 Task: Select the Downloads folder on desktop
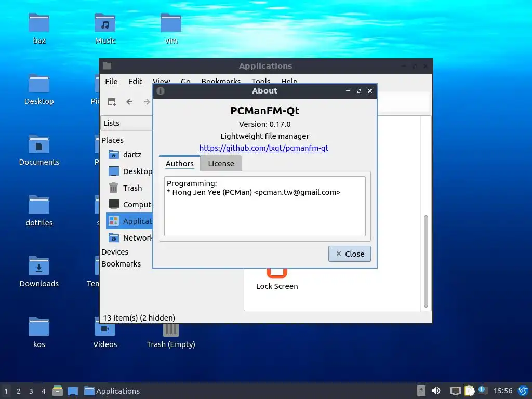tap(39, 272)
